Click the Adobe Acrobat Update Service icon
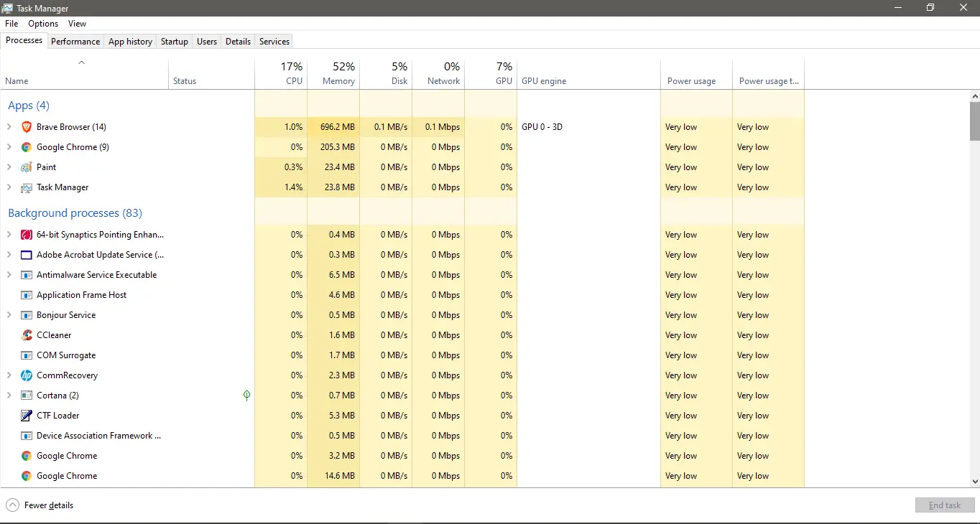Image resolution: width=980 pixels, height=524 pixels. point(27,255)
